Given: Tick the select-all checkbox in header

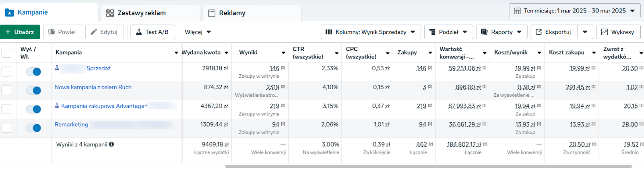Looking at the screenshot, I should click(6, 52).
